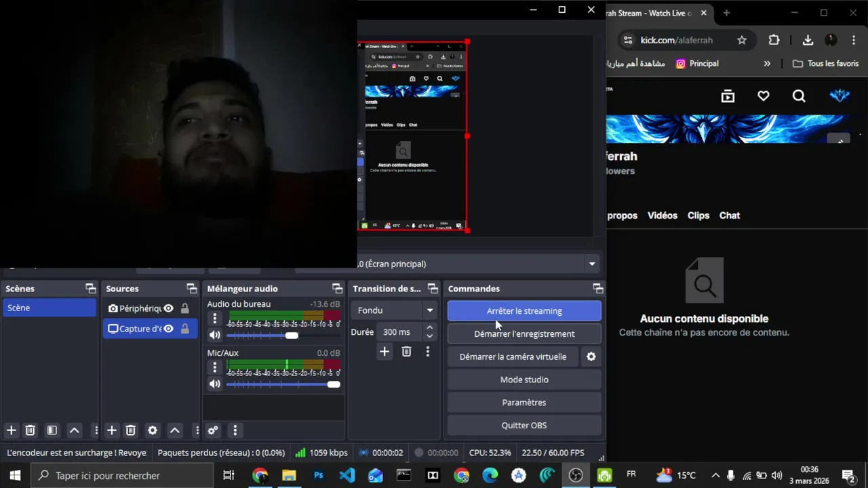This screenshot has height=488, width=868.
Task: Toggle lock on Capture d'écran source
Action: (184, 329)
